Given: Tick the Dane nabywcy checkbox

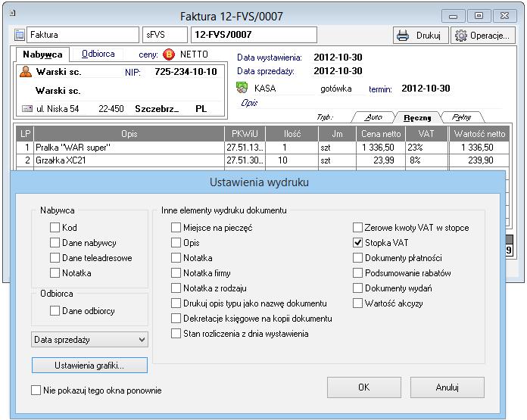Looking at the screenshot, I should click(x=55, y=243).
